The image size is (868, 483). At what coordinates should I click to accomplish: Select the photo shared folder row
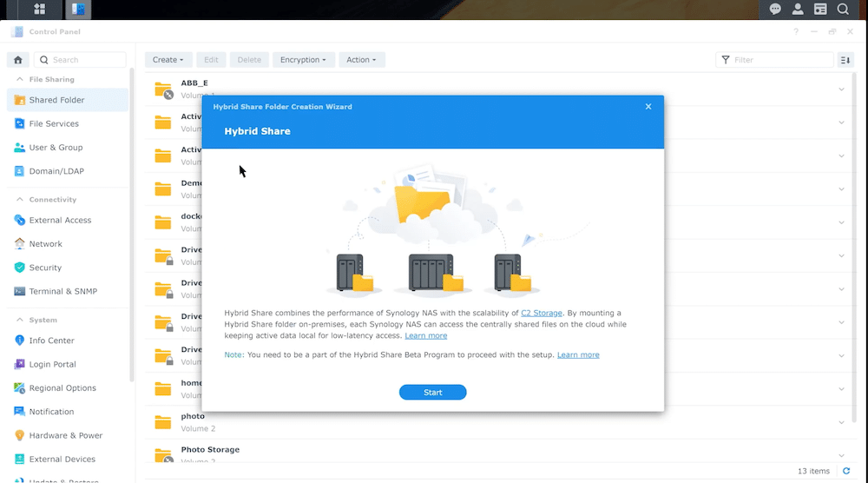(498, 422)
